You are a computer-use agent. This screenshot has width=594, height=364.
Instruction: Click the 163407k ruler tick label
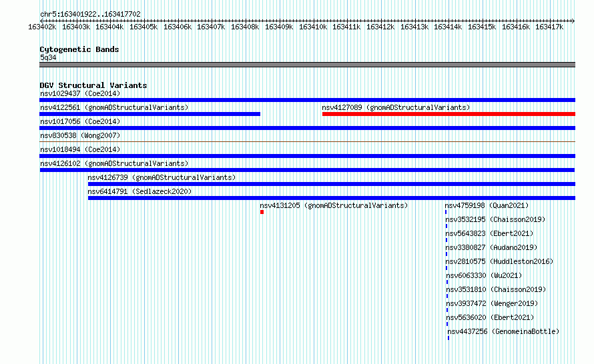211,27
